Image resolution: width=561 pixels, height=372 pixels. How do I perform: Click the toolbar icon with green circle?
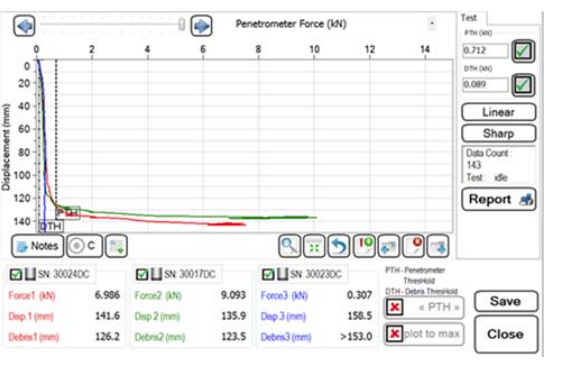pyautogui.click(x=364, y=246)
